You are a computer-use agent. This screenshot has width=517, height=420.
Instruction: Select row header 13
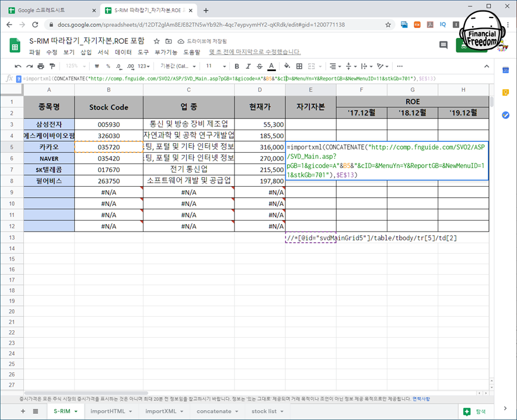coord(12,237)
